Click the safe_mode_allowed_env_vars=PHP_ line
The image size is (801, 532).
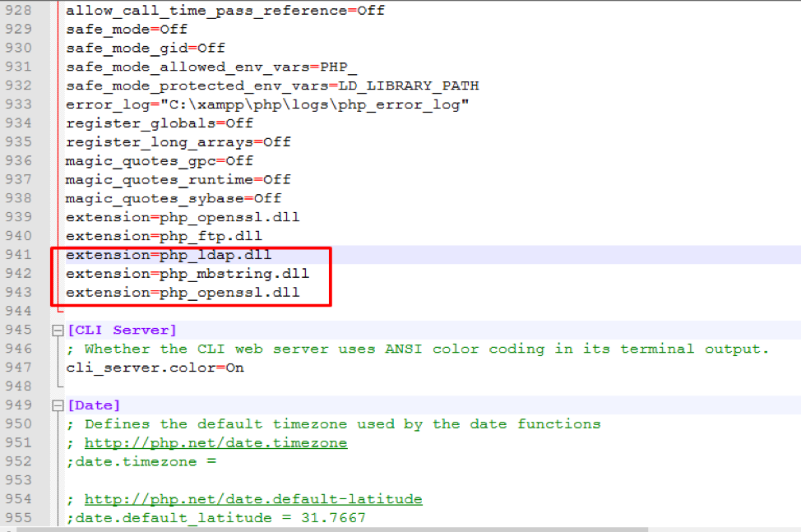point(211,67)
